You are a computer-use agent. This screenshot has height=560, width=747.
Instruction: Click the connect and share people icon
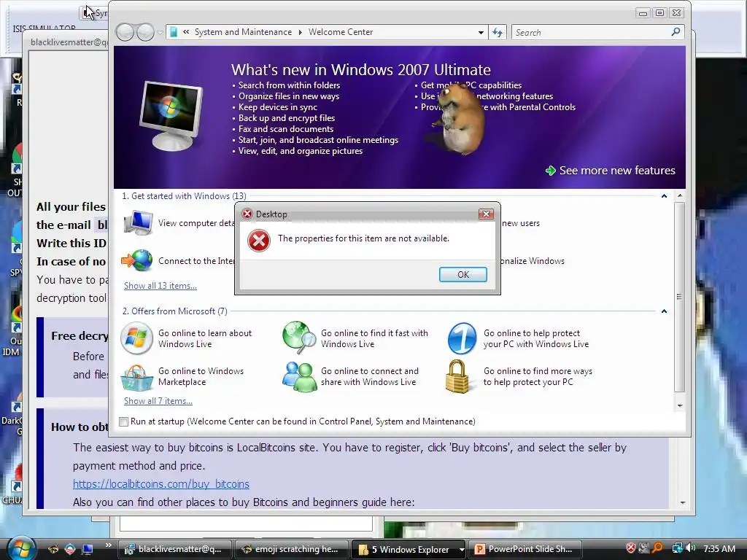(299, 377)
